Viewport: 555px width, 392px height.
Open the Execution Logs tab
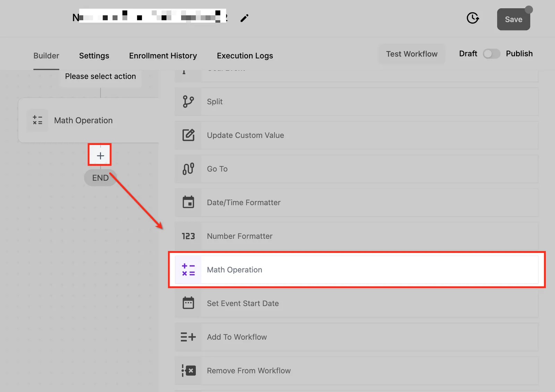[245, 56]
